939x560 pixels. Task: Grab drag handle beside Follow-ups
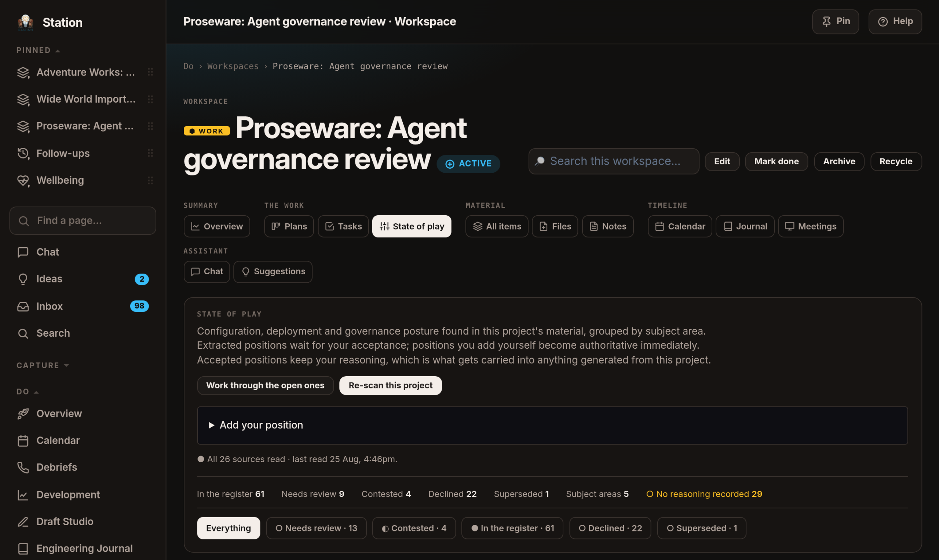tap(150, 153)
